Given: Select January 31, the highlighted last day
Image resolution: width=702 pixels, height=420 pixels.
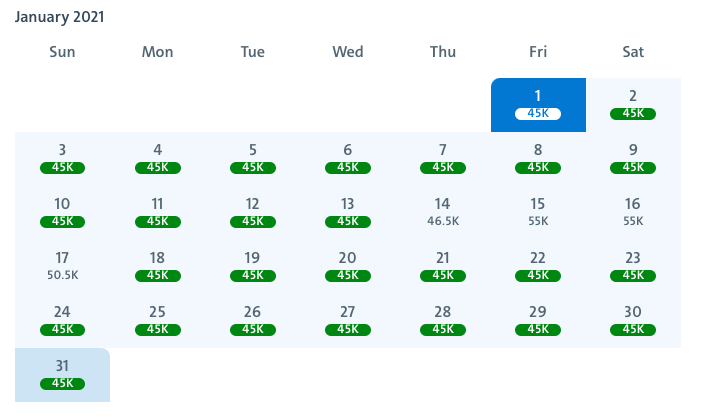Looking at the screenshot, I should (62, 374).
